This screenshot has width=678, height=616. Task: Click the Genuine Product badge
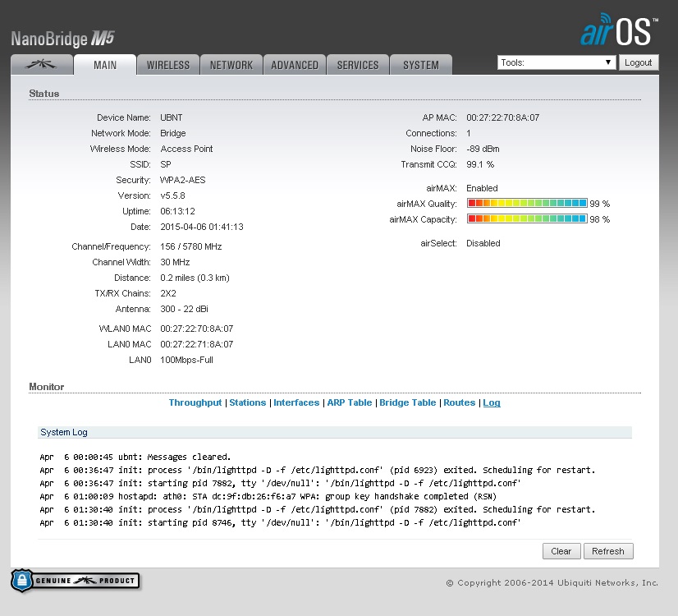click(x=76, y=581)
